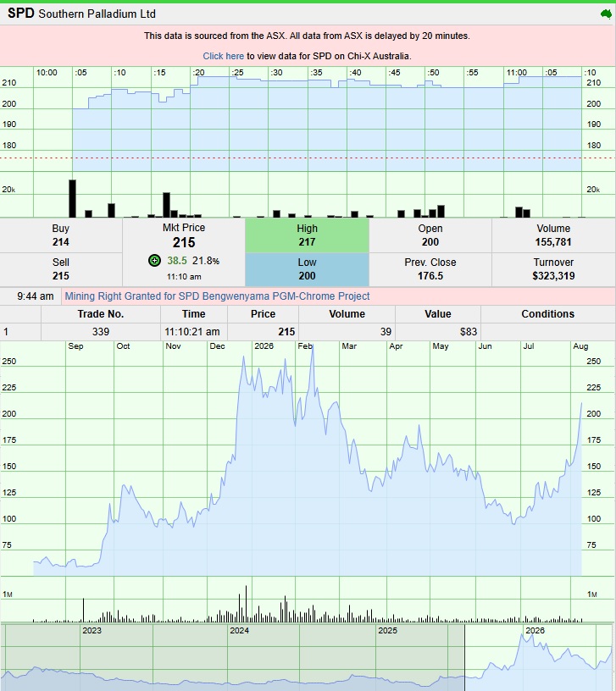This screenshot has height=691, width=616.
Task: Click the Turnover $323,319 value
Action: (553, 276)
